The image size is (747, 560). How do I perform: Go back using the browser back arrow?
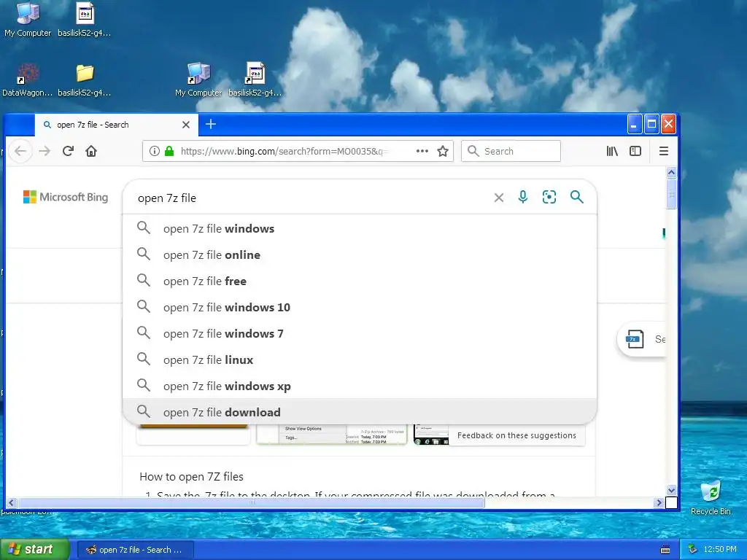point(20,152)
